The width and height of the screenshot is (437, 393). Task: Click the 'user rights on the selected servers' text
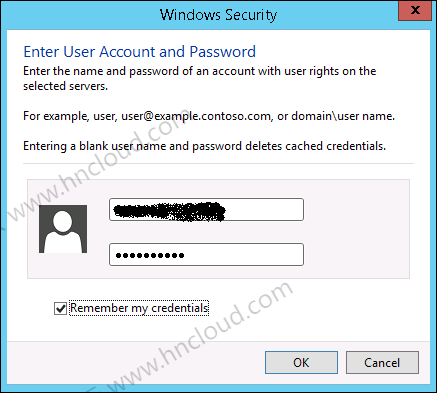pyautogui.click(x=200, y=78)
